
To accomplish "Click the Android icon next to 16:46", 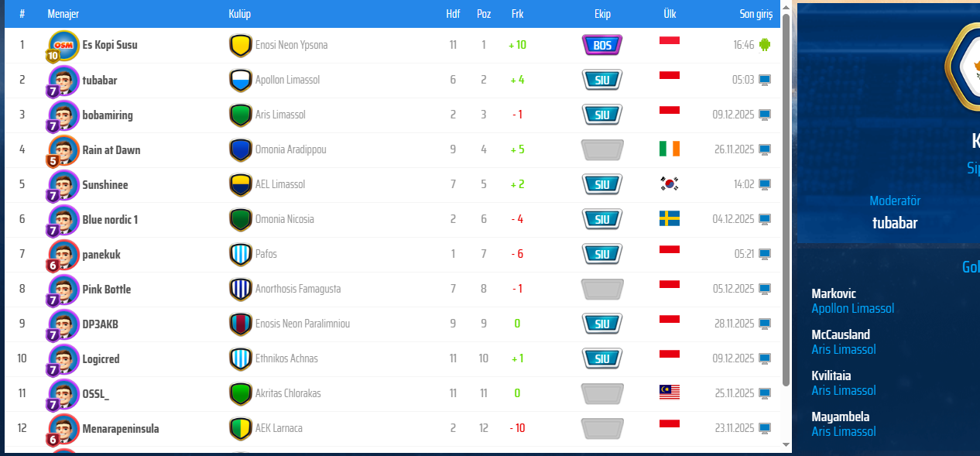I will pos(765,45).
